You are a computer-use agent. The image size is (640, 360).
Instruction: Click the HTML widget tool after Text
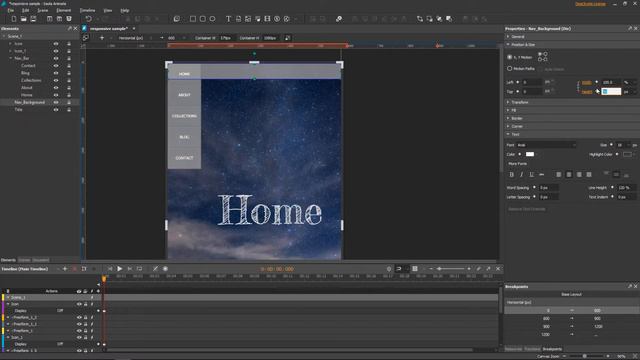coord(238,19)
